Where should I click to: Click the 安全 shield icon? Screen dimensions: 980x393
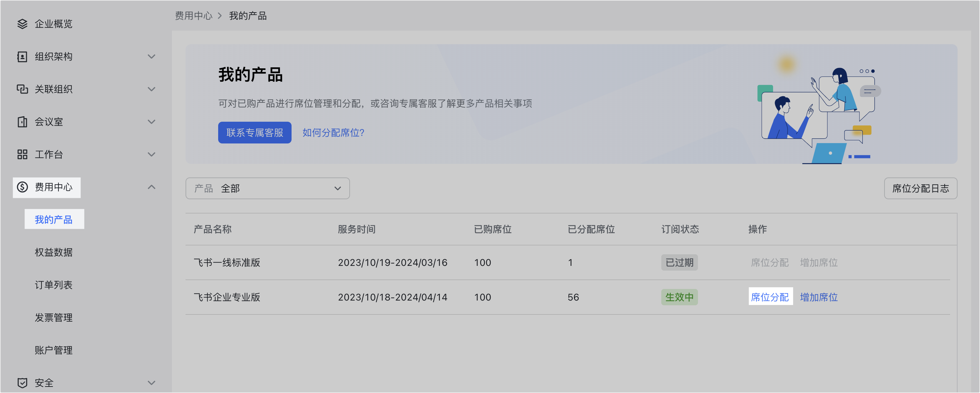coord(22,383)
